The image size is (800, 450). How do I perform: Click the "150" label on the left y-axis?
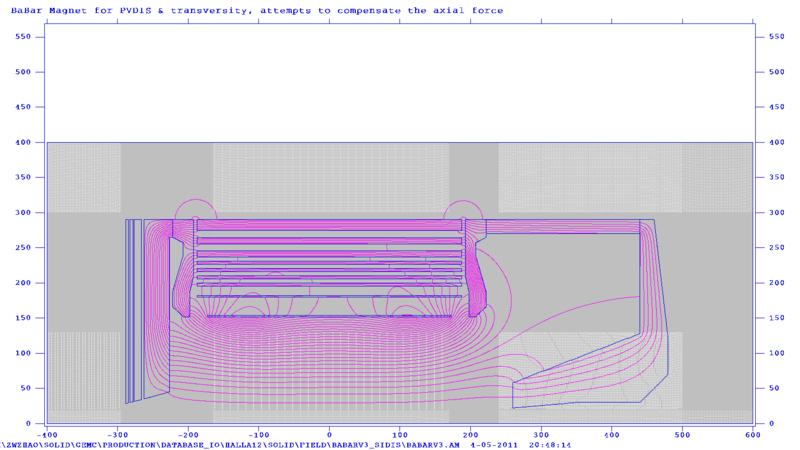[23, 318]
